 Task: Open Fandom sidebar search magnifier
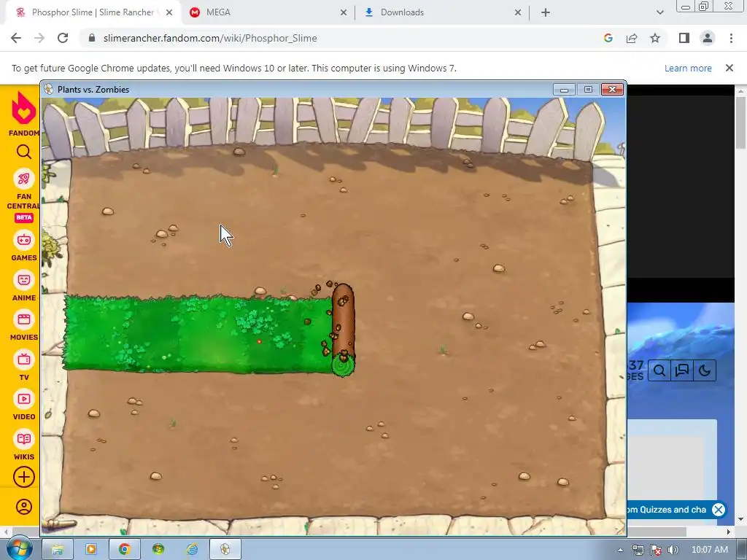pyautogui.click(x=24, y=152)
